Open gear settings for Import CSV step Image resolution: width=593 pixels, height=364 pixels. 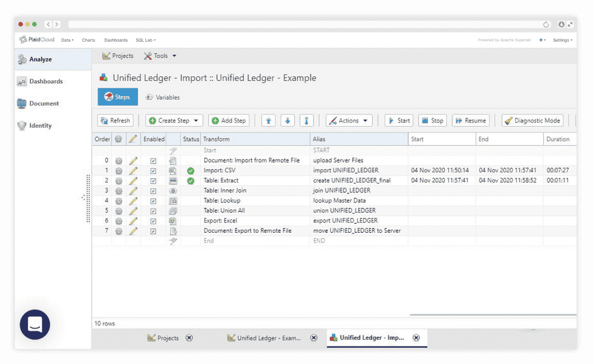(x=119, y=171)
